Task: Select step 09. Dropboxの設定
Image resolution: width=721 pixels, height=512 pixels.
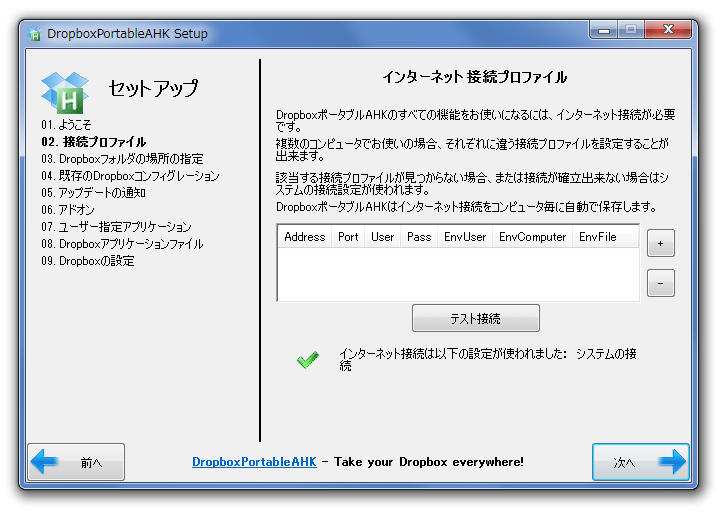Action: tap(88, 261)
